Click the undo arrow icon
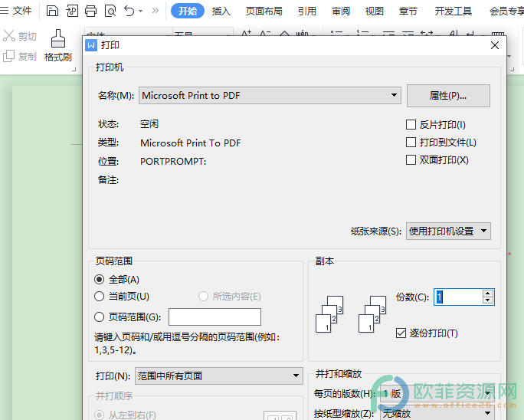Image resolution: width=524 pixels, height=420 pixels. click(x=129, y=11)
